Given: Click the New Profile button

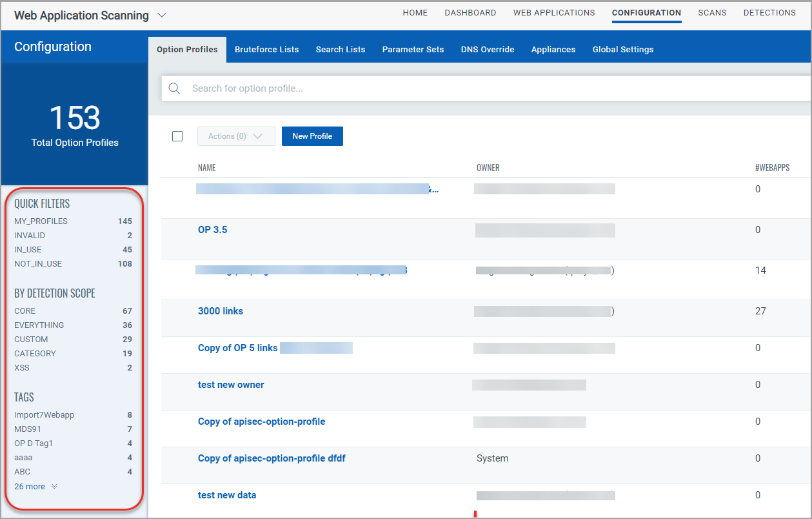Looking at the screenshot, I should coord(312,136).
